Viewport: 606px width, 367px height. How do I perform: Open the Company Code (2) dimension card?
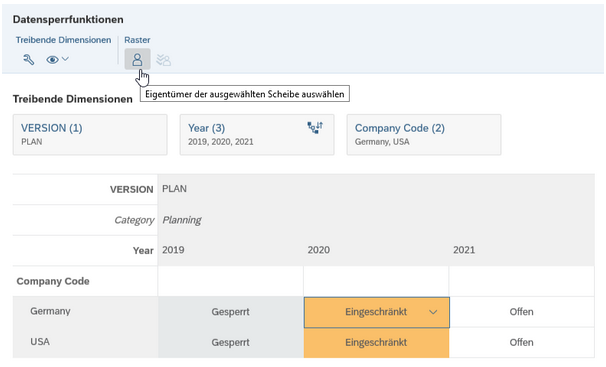tap(424, 135)
